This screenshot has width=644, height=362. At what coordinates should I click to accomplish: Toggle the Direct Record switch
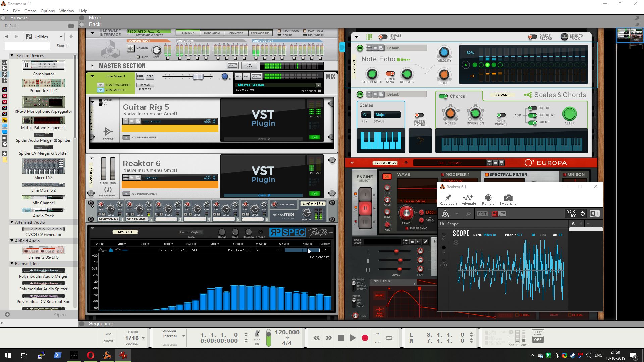point(532,37)
